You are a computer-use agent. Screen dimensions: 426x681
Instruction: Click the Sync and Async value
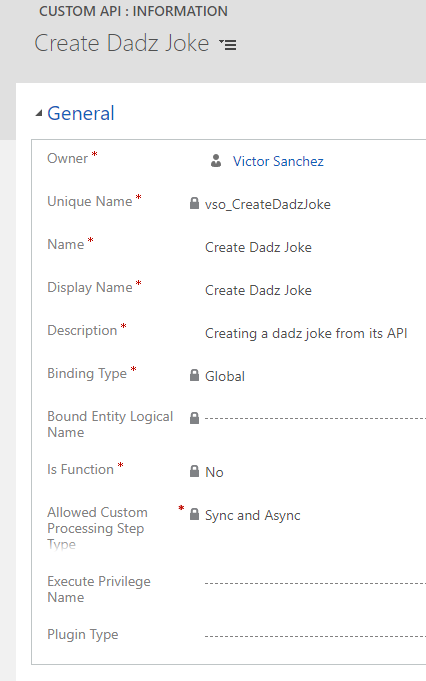click(x=253, y=516)
